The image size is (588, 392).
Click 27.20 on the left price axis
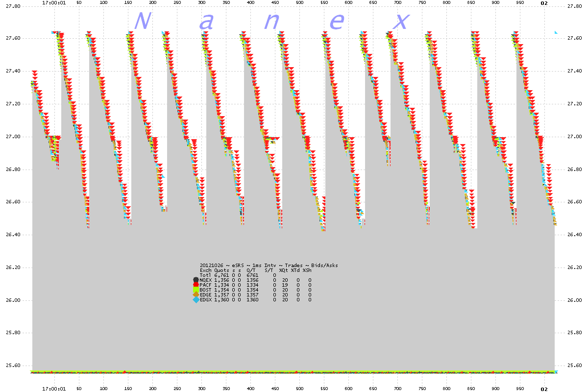pos(12,104)
